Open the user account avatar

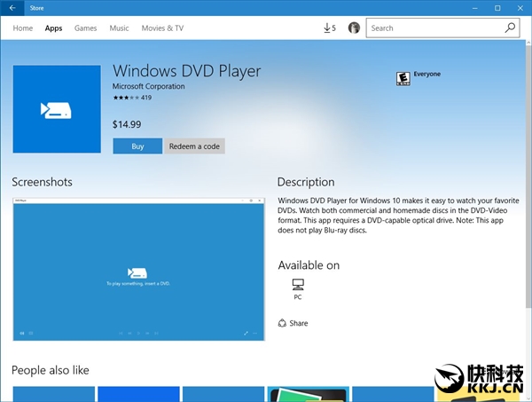point(354,28)
